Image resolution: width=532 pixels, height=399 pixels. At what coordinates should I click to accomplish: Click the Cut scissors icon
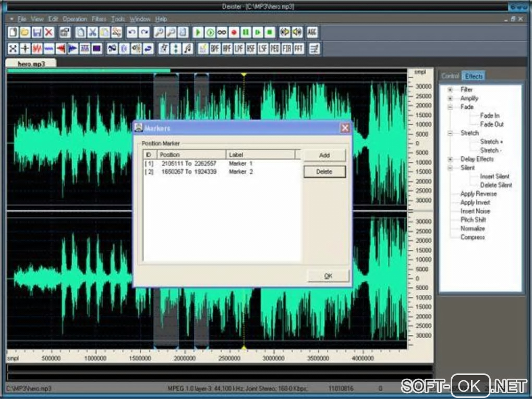(92, 32)
